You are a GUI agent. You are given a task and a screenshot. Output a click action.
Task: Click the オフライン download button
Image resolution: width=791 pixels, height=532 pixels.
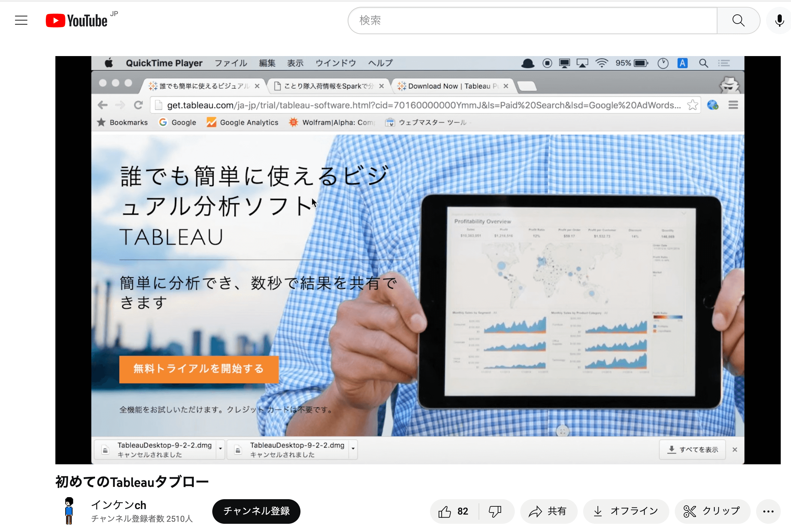coord(626,511)
